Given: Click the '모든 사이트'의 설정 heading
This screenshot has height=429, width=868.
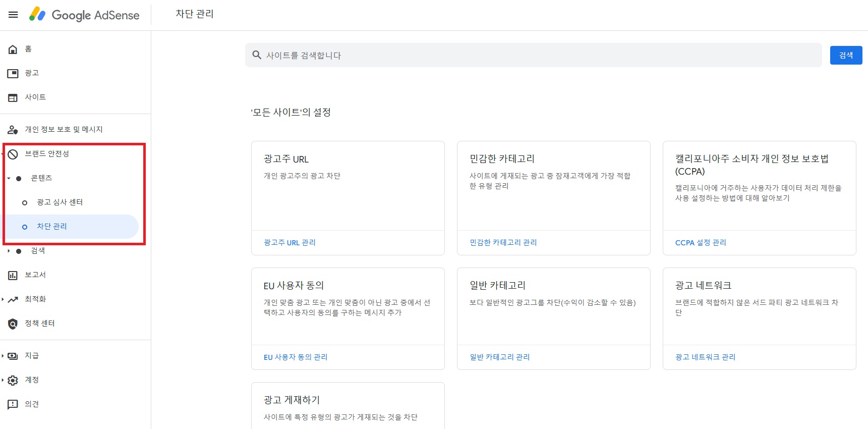Looking at the screenshot, I should [x=291, y=112].
